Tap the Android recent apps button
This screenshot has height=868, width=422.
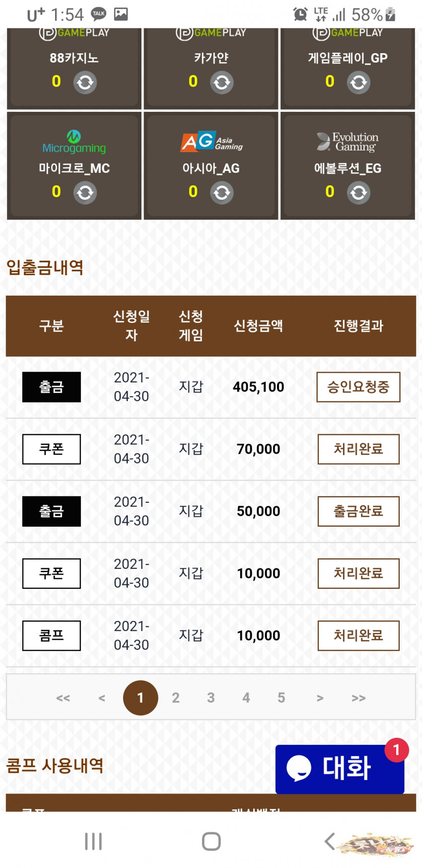(x=93, y=841)
